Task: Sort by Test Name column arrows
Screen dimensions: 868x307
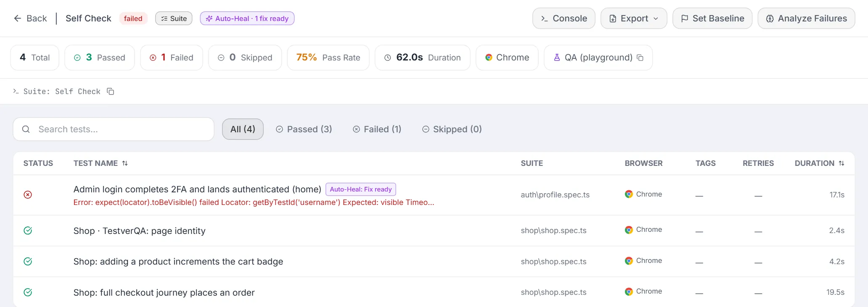Action: pos(125,163)
